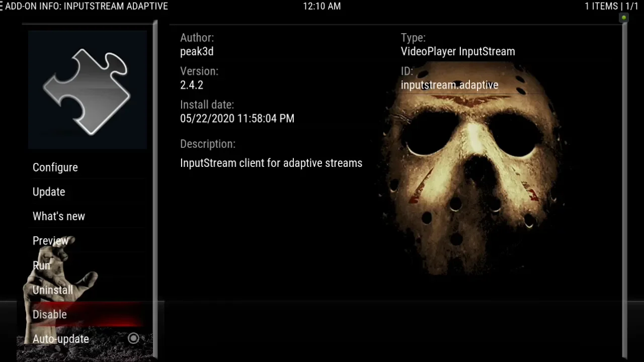Open What's new changelog
Image resolution: width=644 pixels, height=362 pixels.
tap(59, 216)
